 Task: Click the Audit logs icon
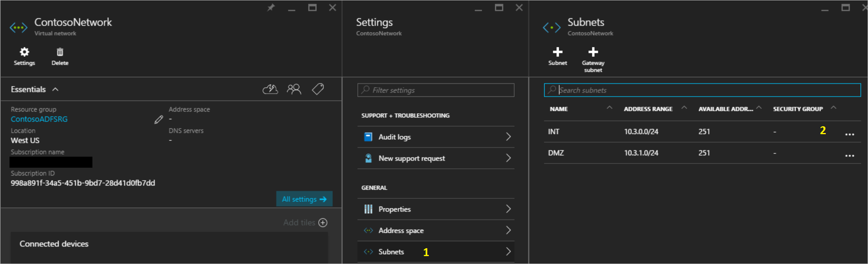pos(368,137)
